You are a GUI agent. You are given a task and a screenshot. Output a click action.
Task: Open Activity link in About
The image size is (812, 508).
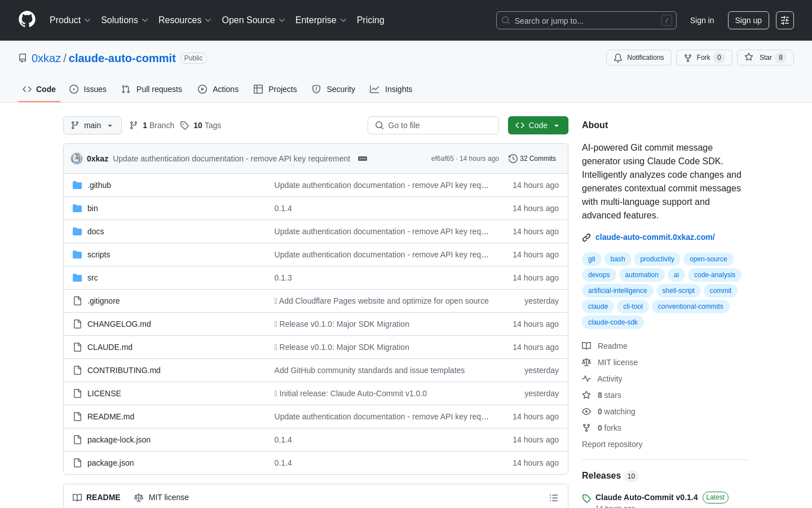602,379
